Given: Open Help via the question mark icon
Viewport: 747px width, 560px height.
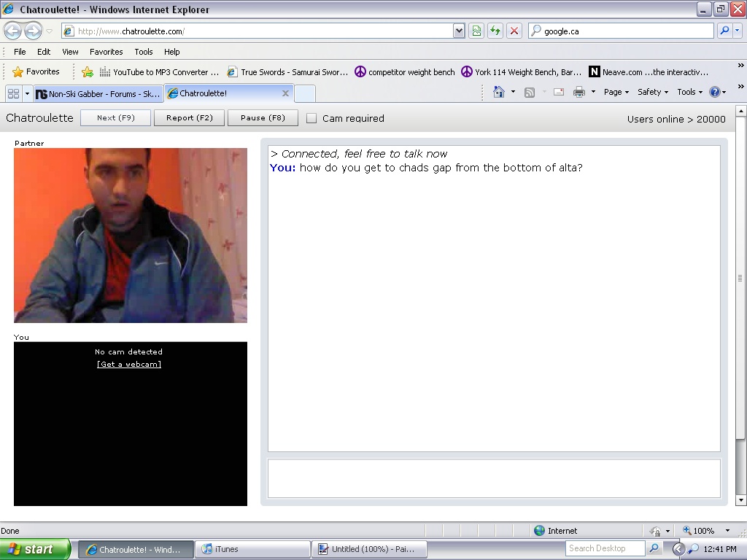Looking at the screenshot, I should point(715,92).
